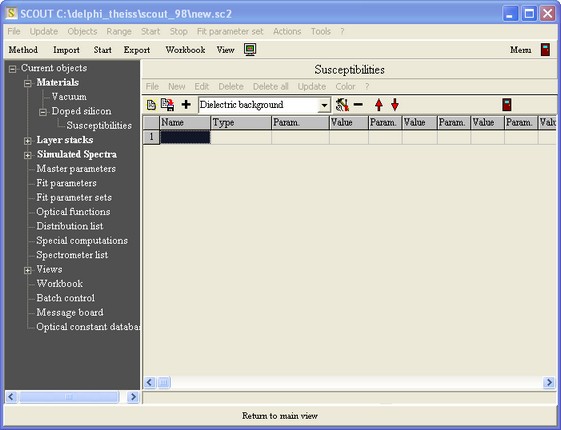Click the table horizontal scrollbar left arrow
561x430 pixels.
tap(150, 382)
